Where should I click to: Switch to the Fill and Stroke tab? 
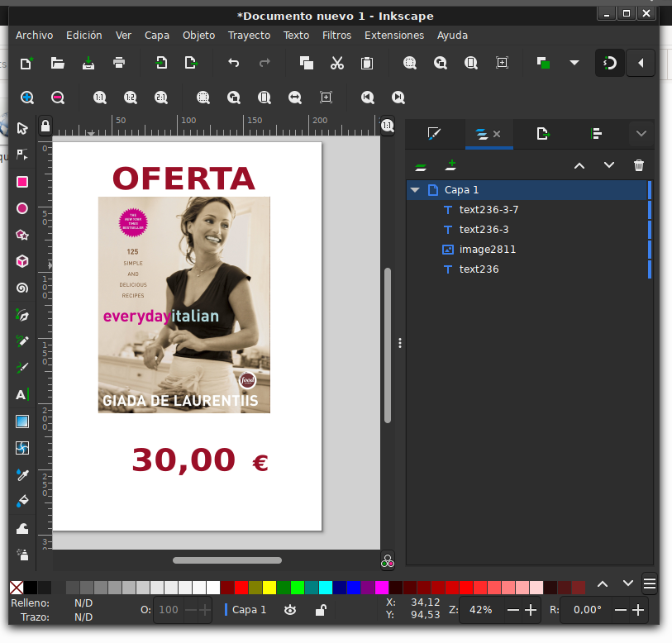pos(434,134)
